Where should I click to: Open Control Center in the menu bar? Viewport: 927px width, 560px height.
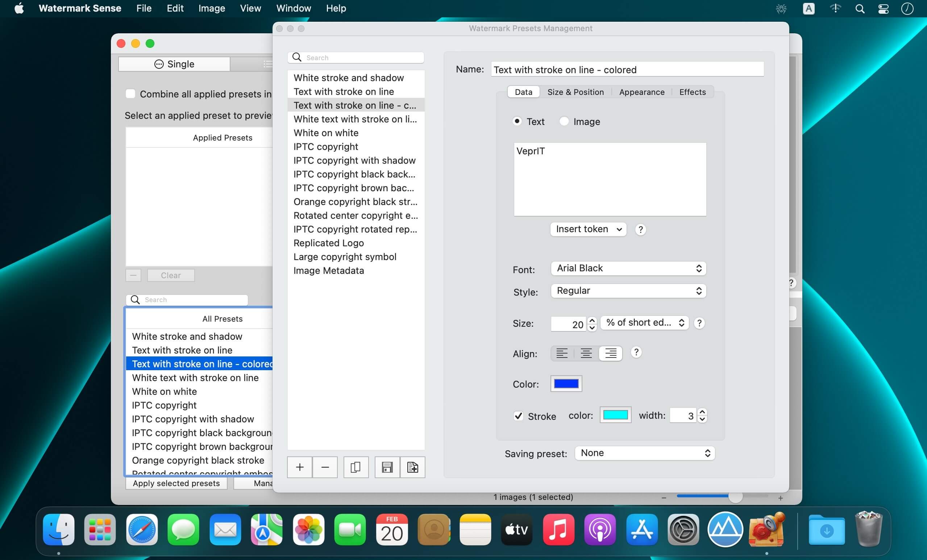884,9
